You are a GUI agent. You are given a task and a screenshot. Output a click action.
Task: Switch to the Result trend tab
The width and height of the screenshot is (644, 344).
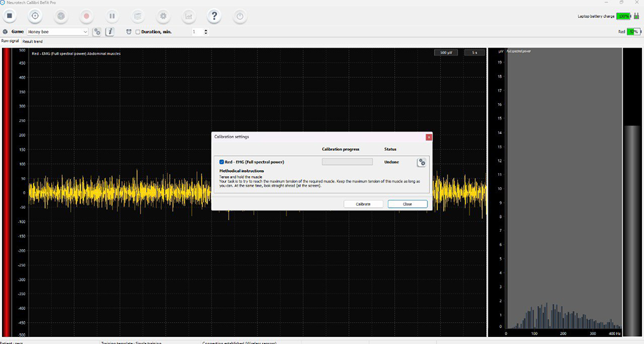[33, 41]
